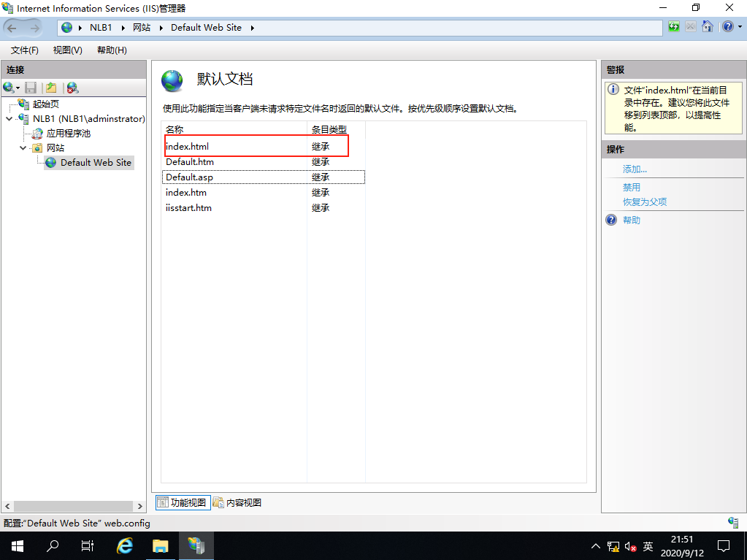
Task: Click 网站 in the breadcrumb path
Action: pos(142,28)
